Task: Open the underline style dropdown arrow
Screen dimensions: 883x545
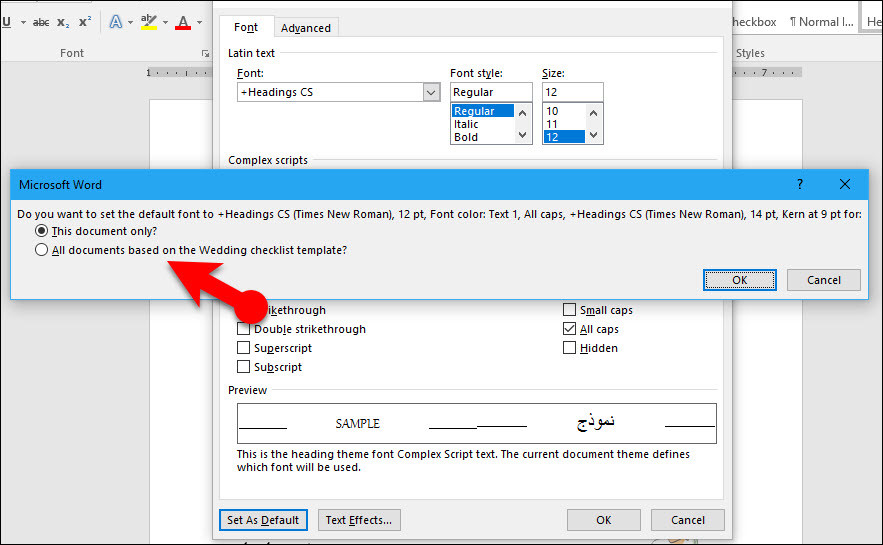Action: click(23, 23)
